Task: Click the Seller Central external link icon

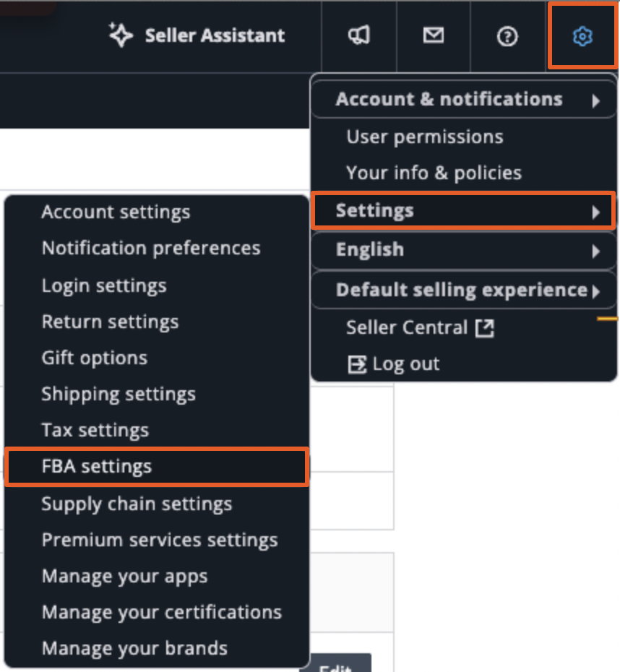Action: click(x=485, y=328)
